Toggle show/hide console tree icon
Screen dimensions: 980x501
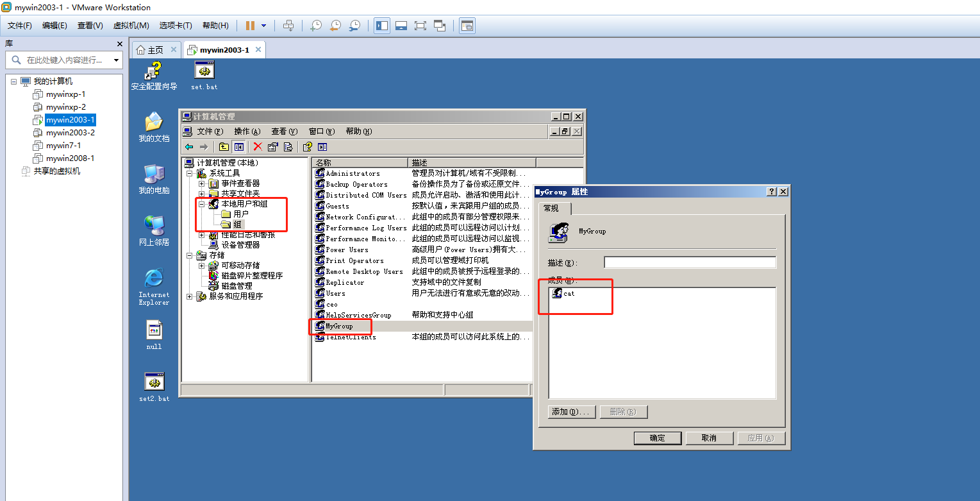[x=238, y=147]
